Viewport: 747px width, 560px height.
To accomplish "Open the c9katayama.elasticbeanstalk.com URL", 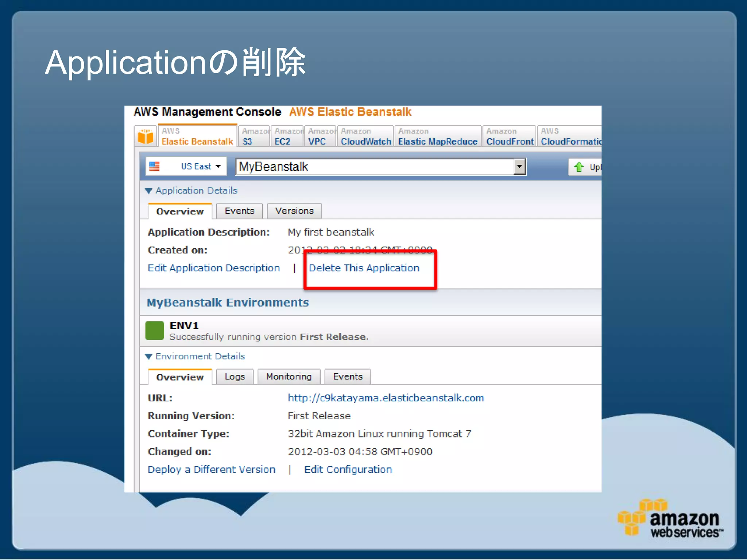I will pos(386,398).
